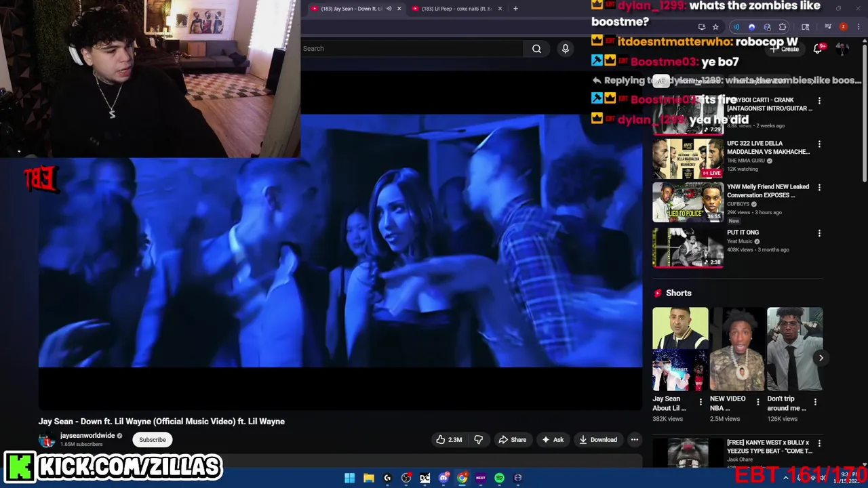Open PUT IT ONG video thumbnail
The height and width of the screenshot is (488, 868).
pyautogui.click(x=688, y=247)
